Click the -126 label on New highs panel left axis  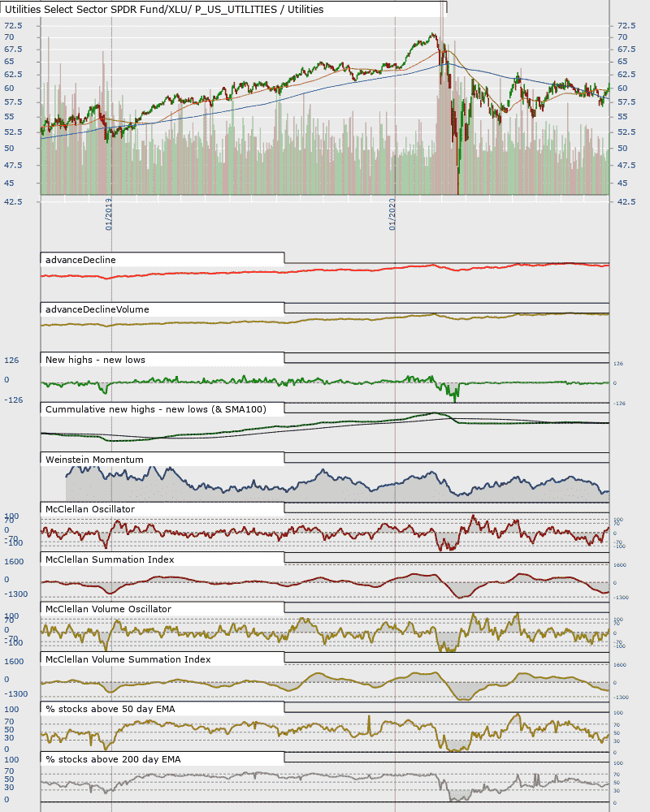coord(14,400)
